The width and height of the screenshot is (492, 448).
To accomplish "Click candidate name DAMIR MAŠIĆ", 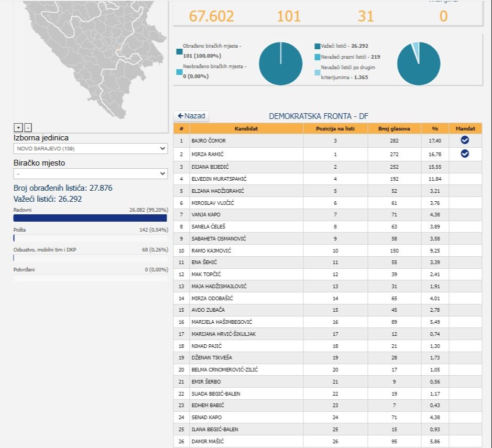I will [x=207, y=442].
